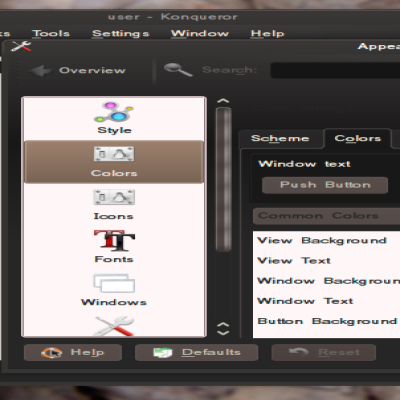Switch to the Scheme tab
400x400 pixels.
coord(280,138)
